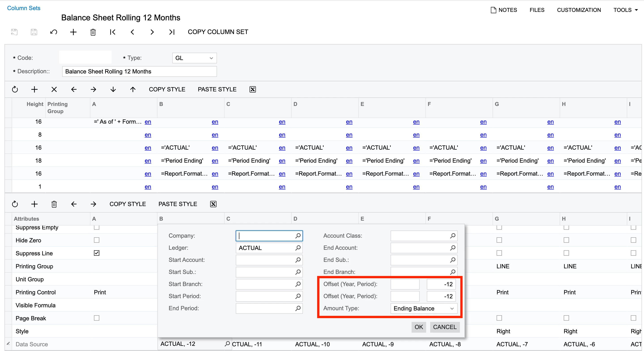644x351 pixels.
Task: Click the Code input field
Action: pyautogui.click(x=85, y=58)
